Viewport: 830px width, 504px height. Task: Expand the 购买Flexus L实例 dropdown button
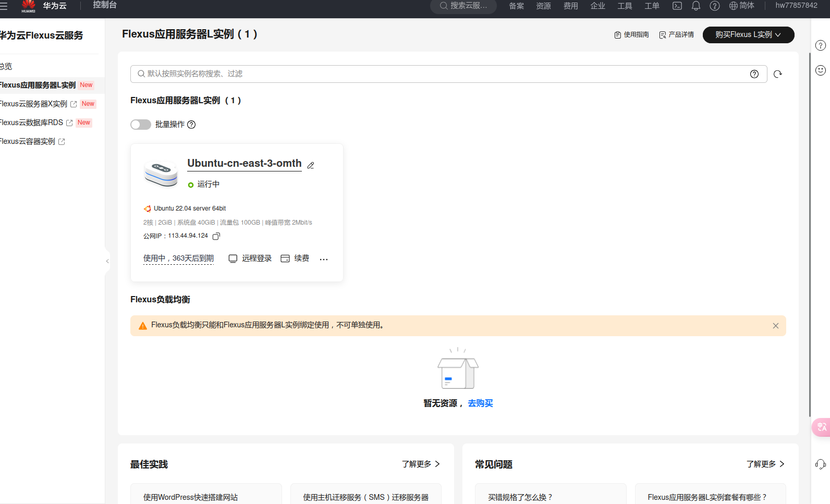coord(748,35)
